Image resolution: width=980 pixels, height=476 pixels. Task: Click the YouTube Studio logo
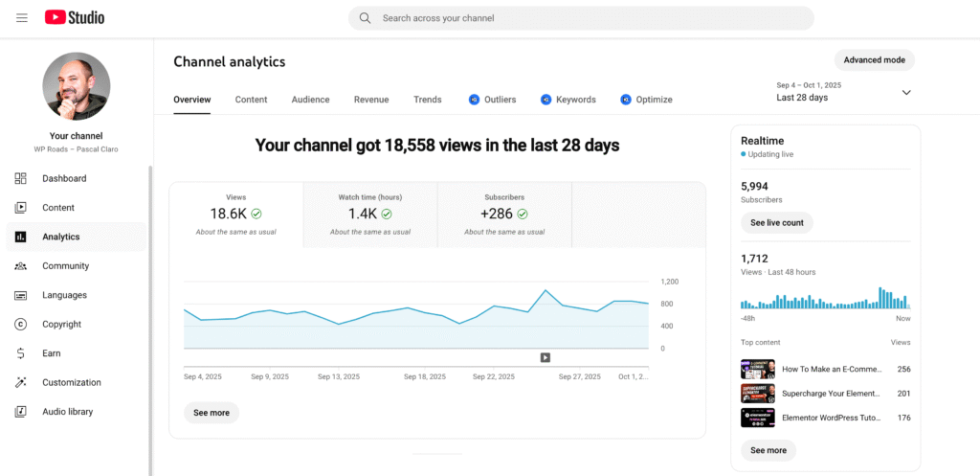coord(75,17)
